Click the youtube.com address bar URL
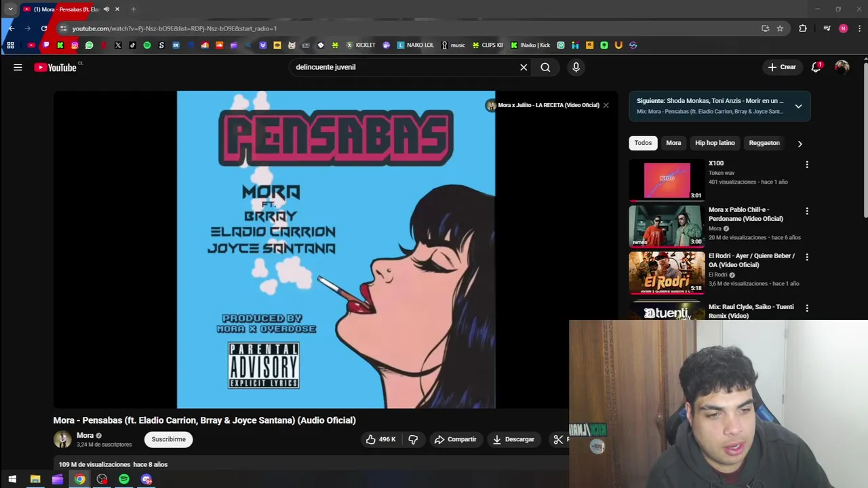This screenshot has height=488, width=868. (x=174, y=28)
